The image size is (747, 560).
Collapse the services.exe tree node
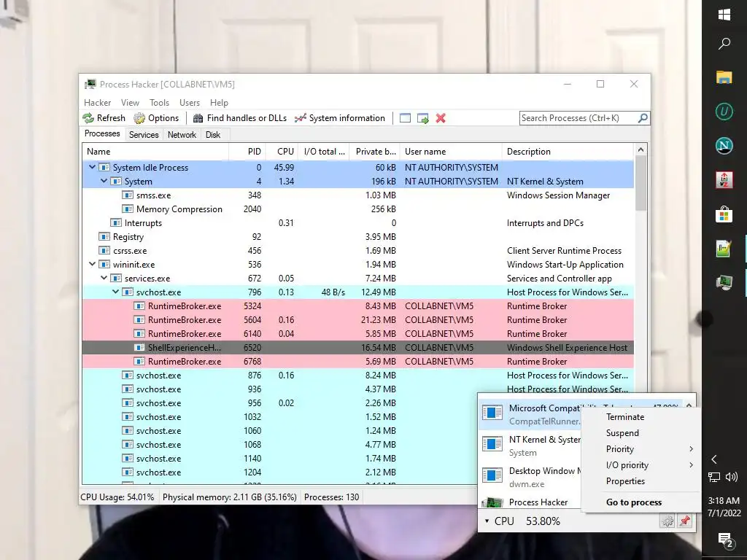click(104, 278)
